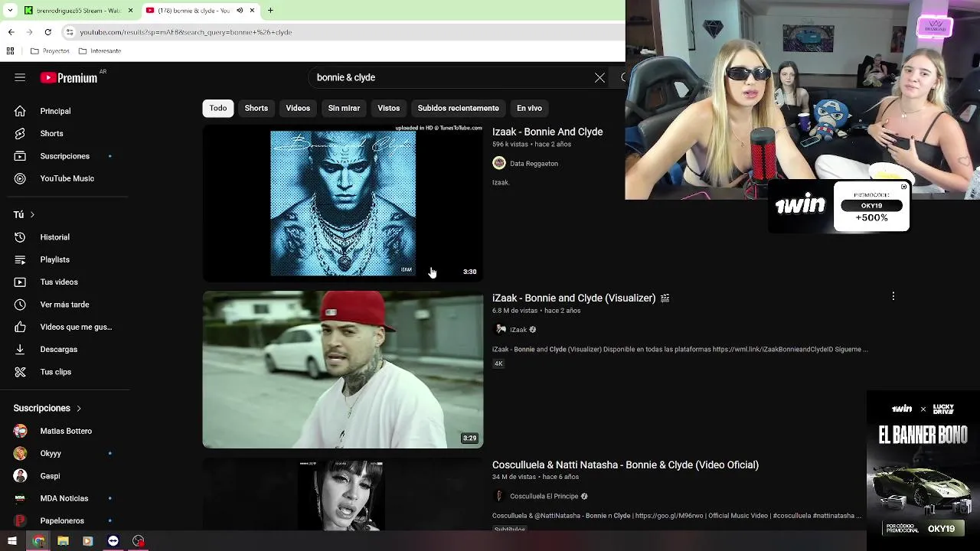Close the 1win promo code popup
Screen dimensions: 980x551
[903, 187]
